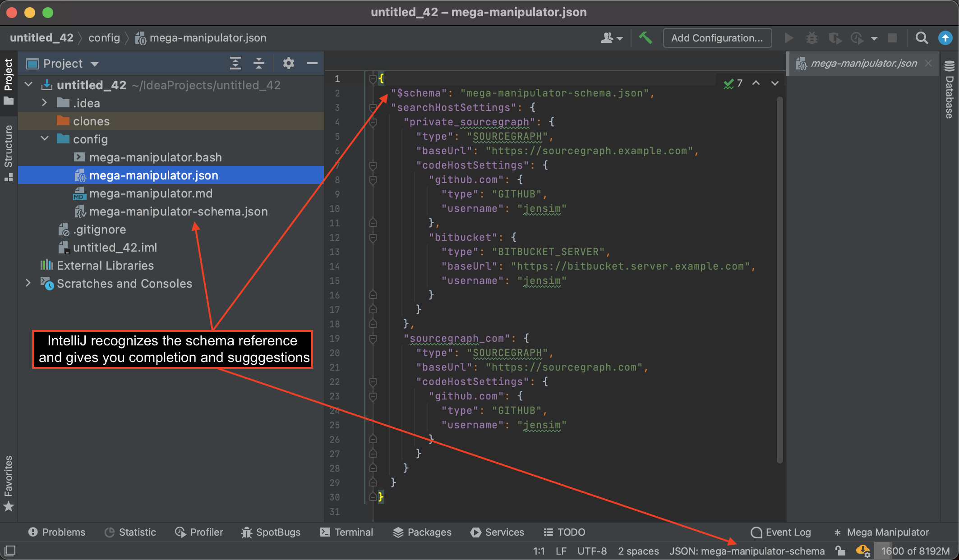The height and width of the screenshot is (560, 959).
Task: Fold the searchHostSettings block on line 3
Action: pos(373,108)
